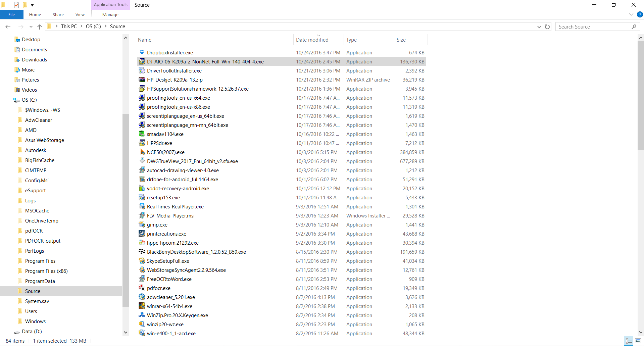Select OS (C:) drive in navigation pane
The height and width of the screenshot is (346, 644).
pyautogui.click(x=29, y=100)
